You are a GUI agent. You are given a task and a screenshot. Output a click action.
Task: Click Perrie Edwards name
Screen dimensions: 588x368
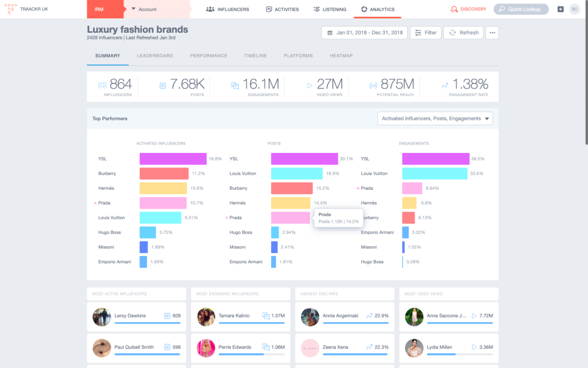click(235, 347)
